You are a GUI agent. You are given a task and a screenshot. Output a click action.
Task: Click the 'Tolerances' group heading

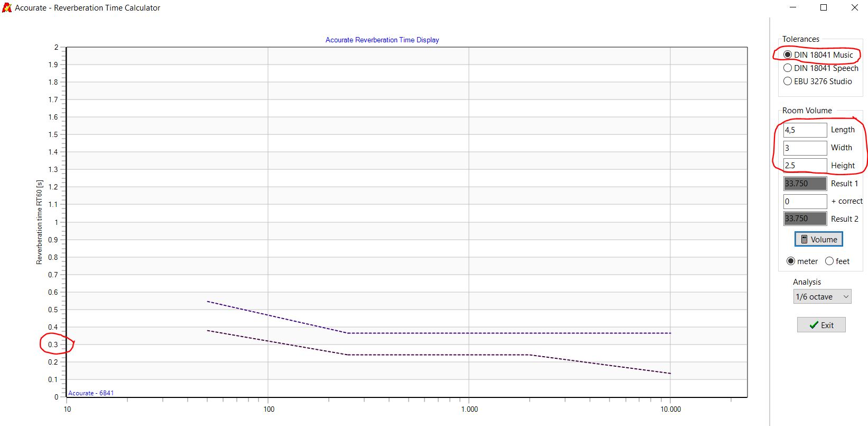[x=801, y=39]
